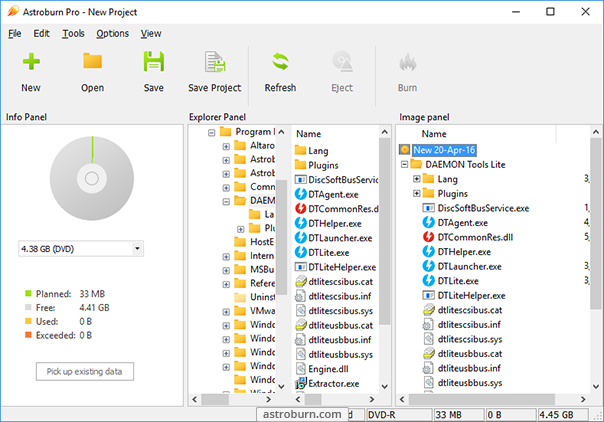The image size is (604, 422).
Task: Select dtlitescsibus.inf in the Image panel
Action: 469,325
